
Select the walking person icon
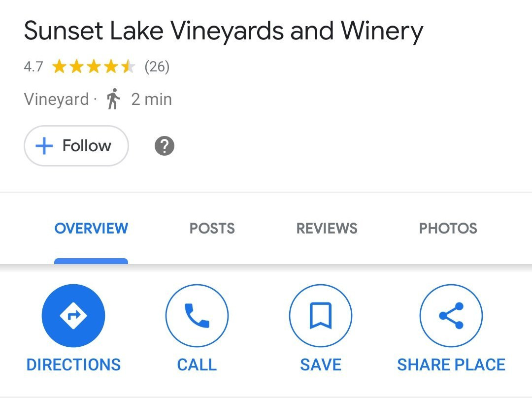point(114,99)
